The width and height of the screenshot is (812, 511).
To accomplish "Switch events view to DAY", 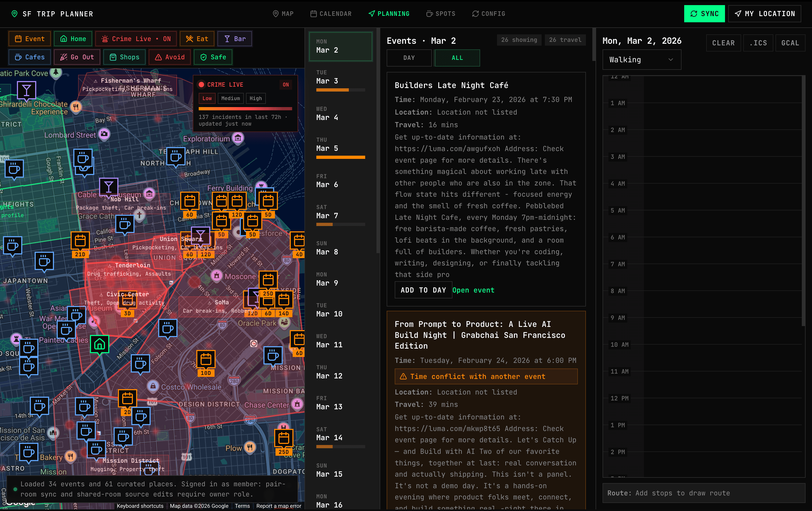I will tap(409, 58).
